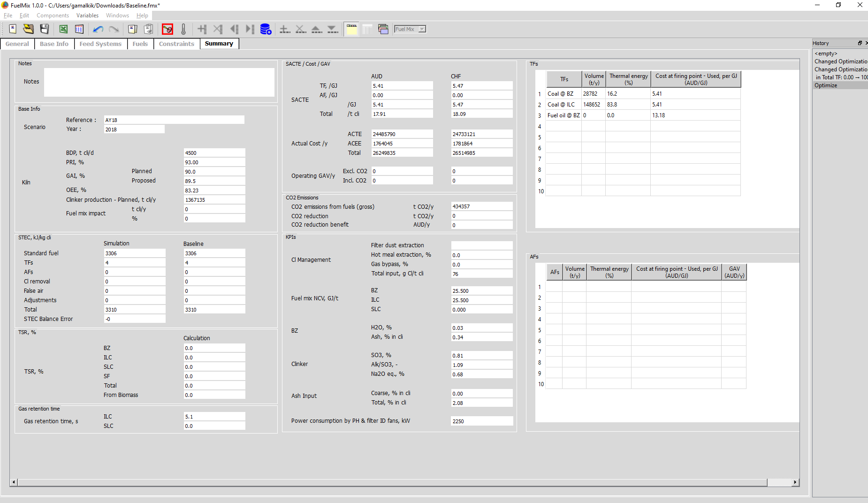The image size is (868, 503).
Task: Open the Help menu
Action: (x=142, y=15)
